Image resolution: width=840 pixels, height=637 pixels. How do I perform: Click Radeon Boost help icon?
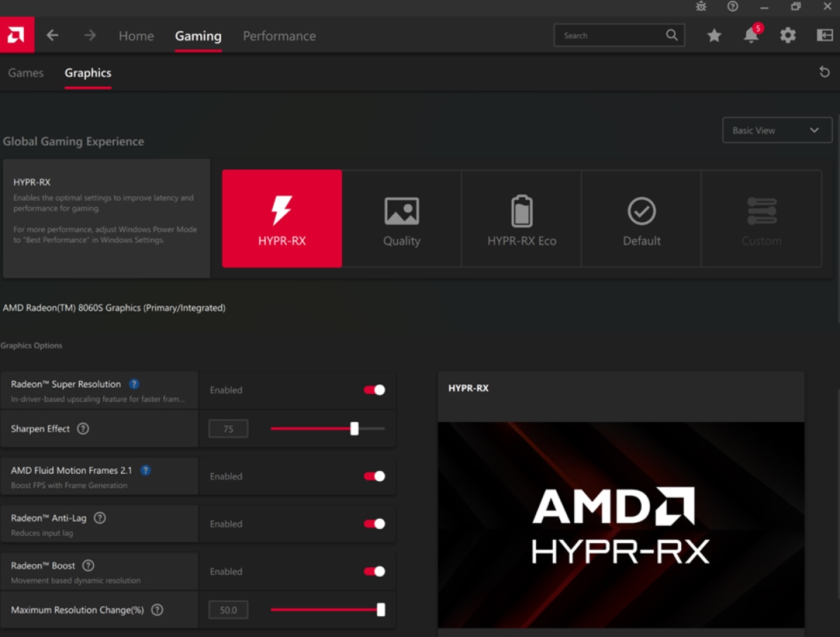pos(88,566)
